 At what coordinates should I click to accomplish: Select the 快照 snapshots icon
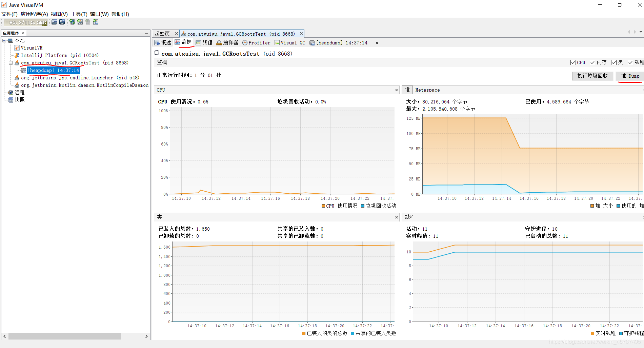(11, 100)
